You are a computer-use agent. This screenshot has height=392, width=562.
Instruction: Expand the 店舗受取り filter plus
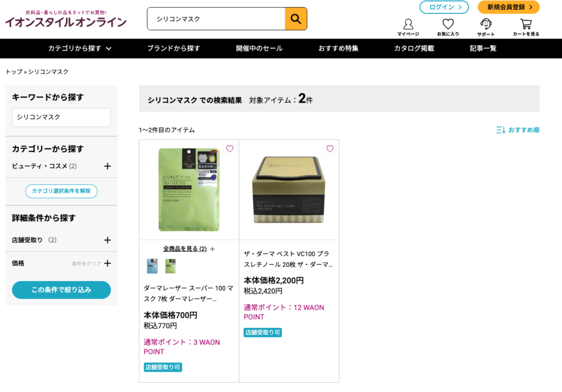[x=107, y=240]
